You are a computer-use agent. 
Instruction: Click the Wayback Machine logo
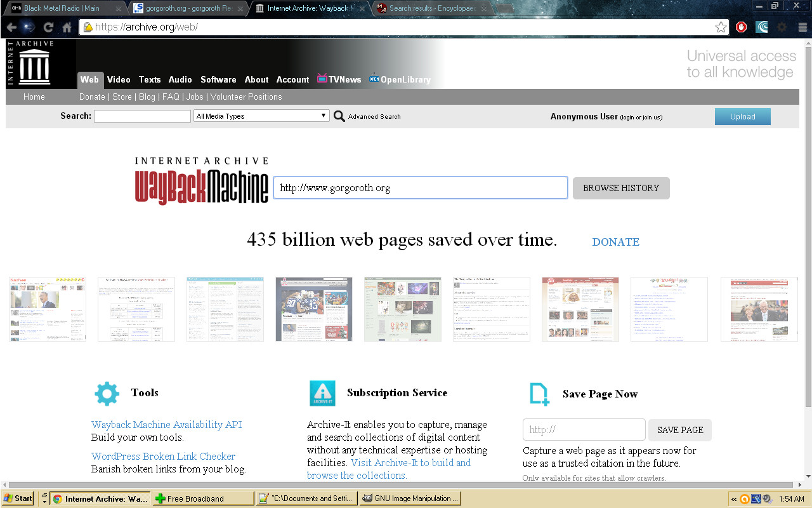(202, 181)
